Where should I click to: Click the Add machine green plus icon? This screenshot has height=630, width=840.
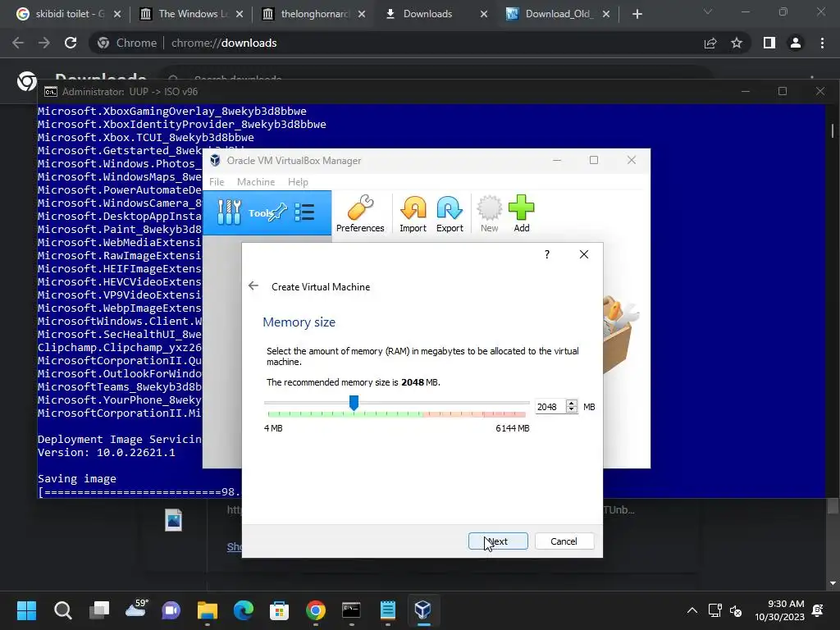pyautogui.click(x=521, y=213)
